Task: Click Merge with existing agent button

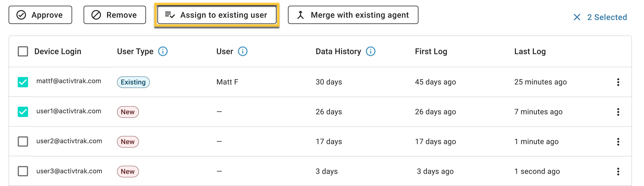Action: (353, 15)
